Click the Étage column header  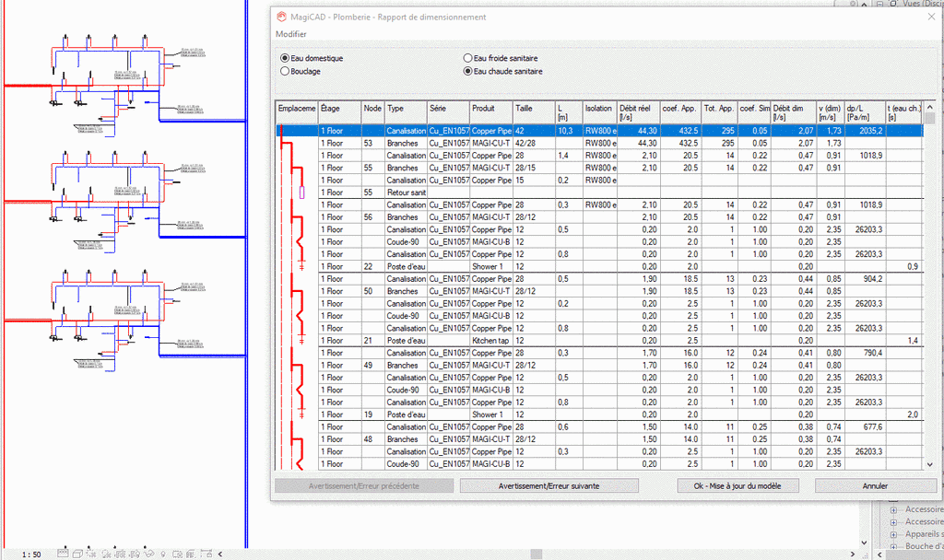339,112
